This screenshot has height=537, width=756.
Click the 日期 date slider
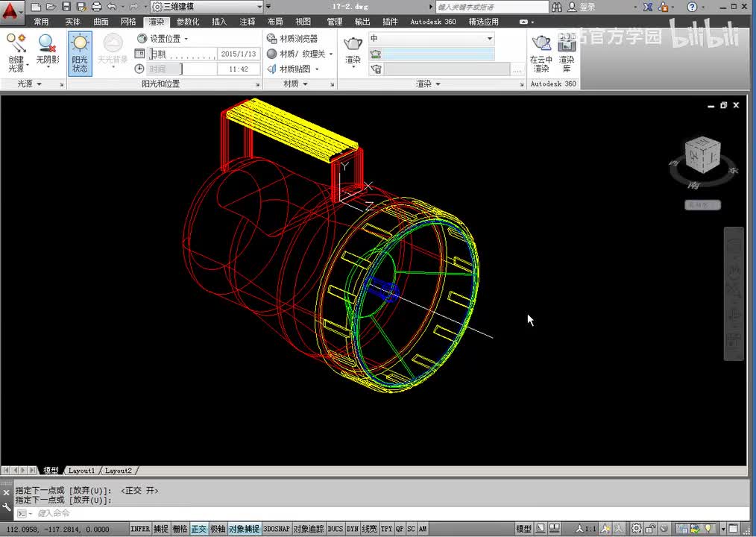click(182, 54)
